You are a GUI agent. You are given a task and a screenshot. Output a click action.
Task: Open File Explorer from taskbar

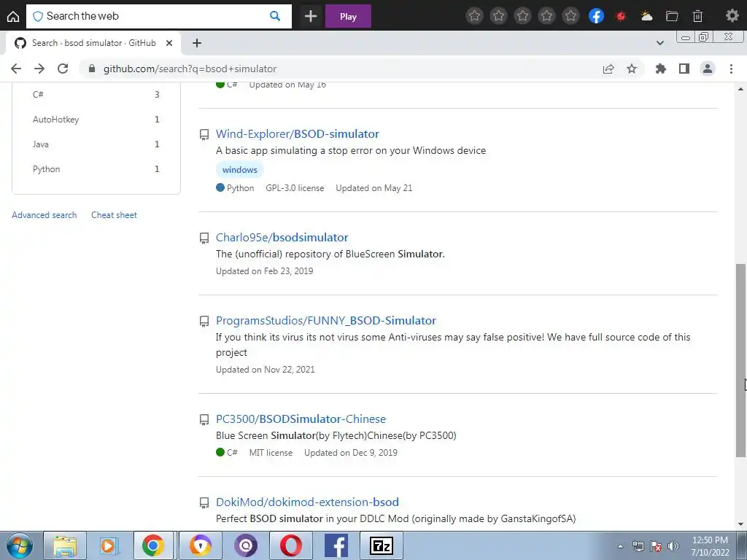click(x=65, y=545)
